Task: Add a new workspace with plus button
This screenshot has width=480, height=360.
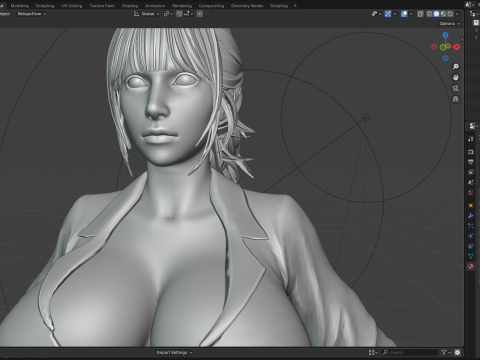Action: click(x=295, y=6)
